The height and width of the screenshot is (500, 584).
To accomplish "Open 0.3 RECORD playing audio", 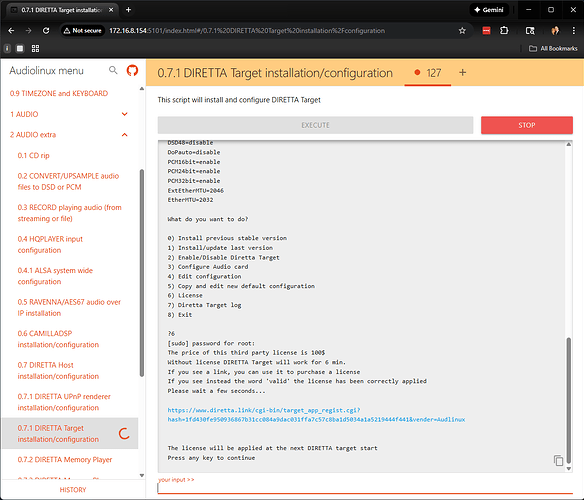I will coord(70,213).
